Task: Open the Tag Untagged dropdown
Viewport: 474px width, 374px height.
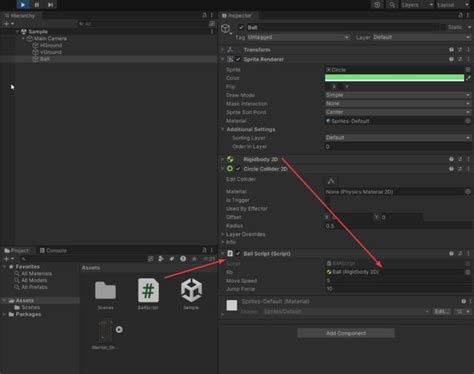Action: (x=298, y=37)
